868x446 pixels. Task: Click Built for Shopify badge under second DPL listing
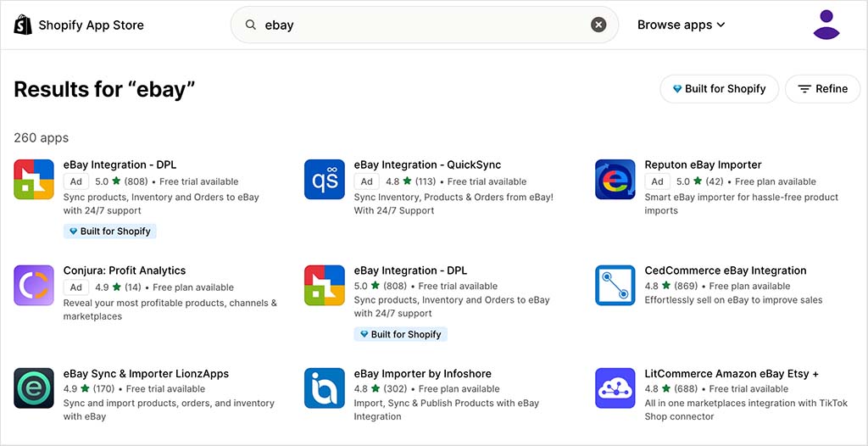click(400, 335)
